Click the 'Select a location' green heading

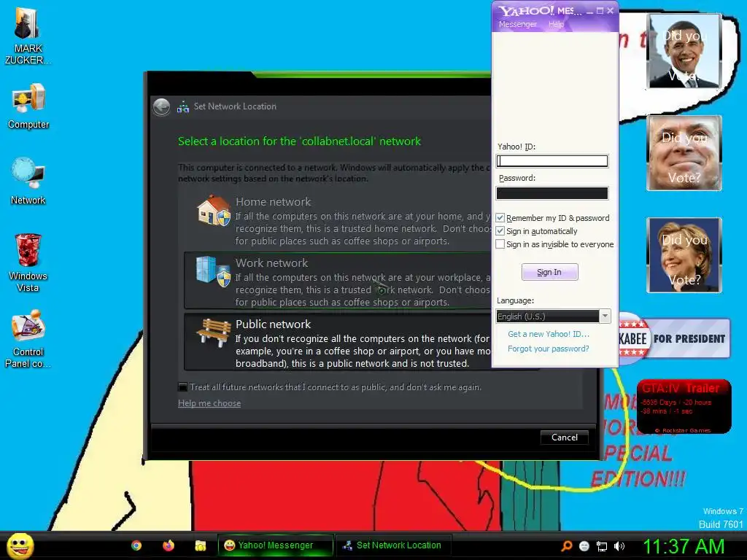[299, 141]
